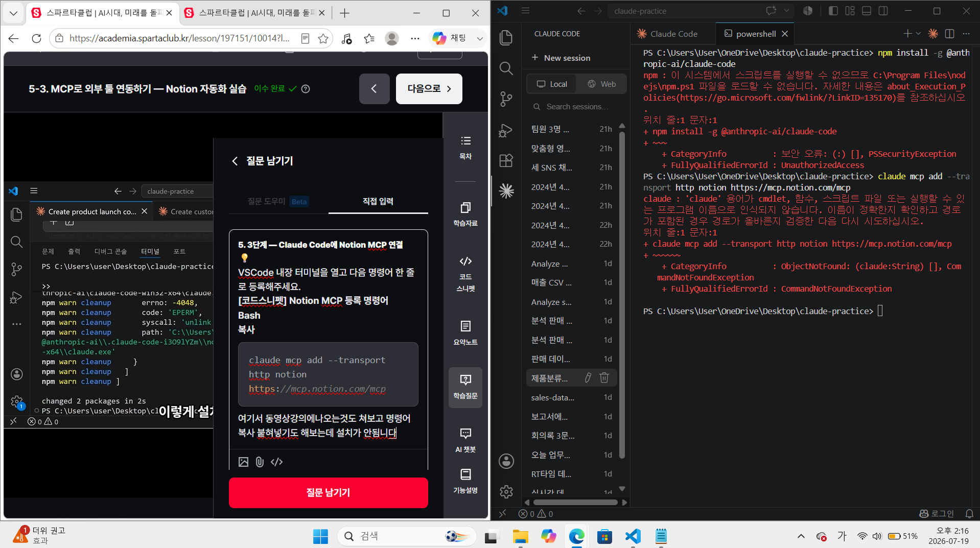Open Extensions view in right VS Code
Viewport: 980px width, 548px height.
[506, 160]
